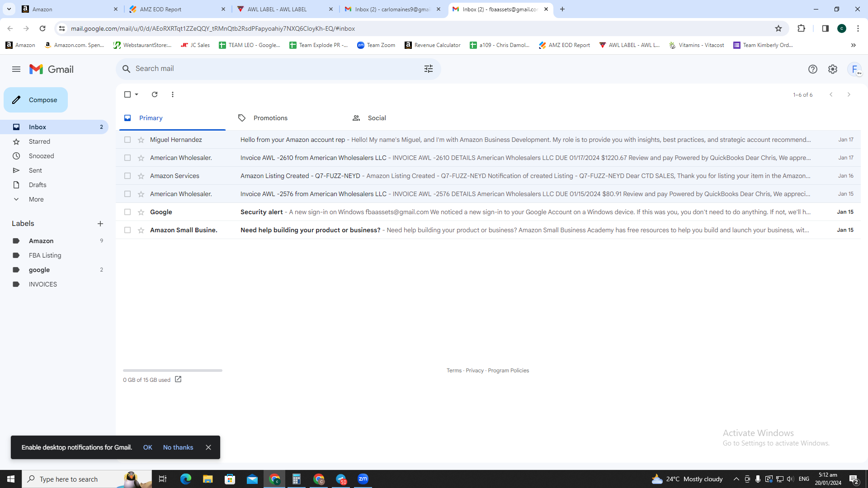Tick the select-all emails checkbox
This screenshot has height=488, width=868.
pos(127,94)
